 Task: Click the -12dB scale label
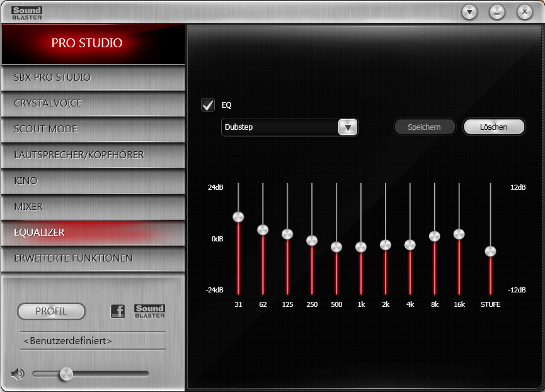517,290
